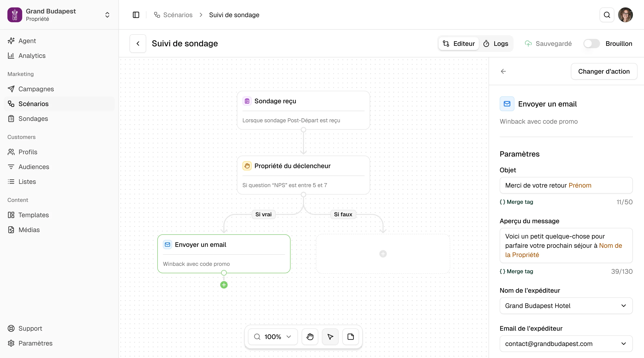Toggle the Brouillon publish switch

click(x=591, y=44)
